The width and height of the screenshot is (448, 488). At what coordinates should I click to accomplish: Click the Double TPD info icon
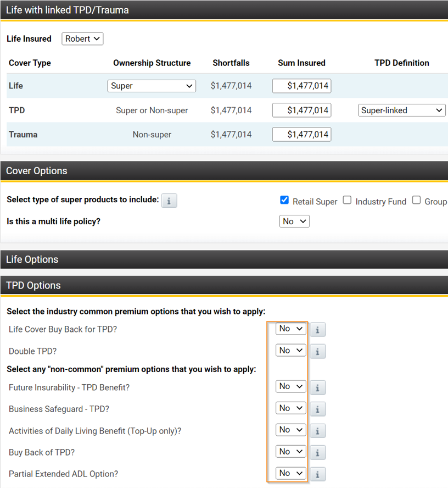click(x=318, y=351)
